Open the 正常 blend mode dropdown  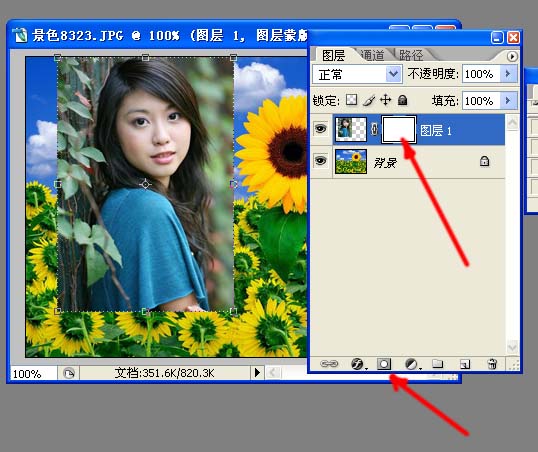click(357, 74)
